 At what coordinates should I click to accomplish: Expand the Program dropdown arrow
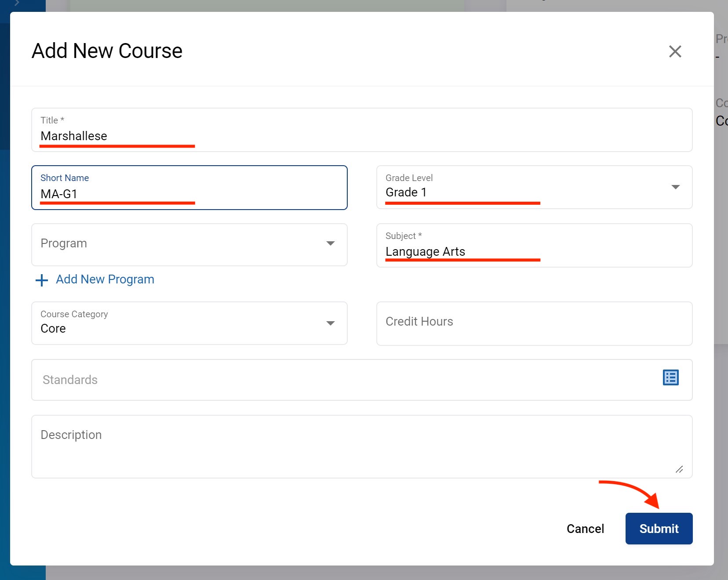click(331, 243)
